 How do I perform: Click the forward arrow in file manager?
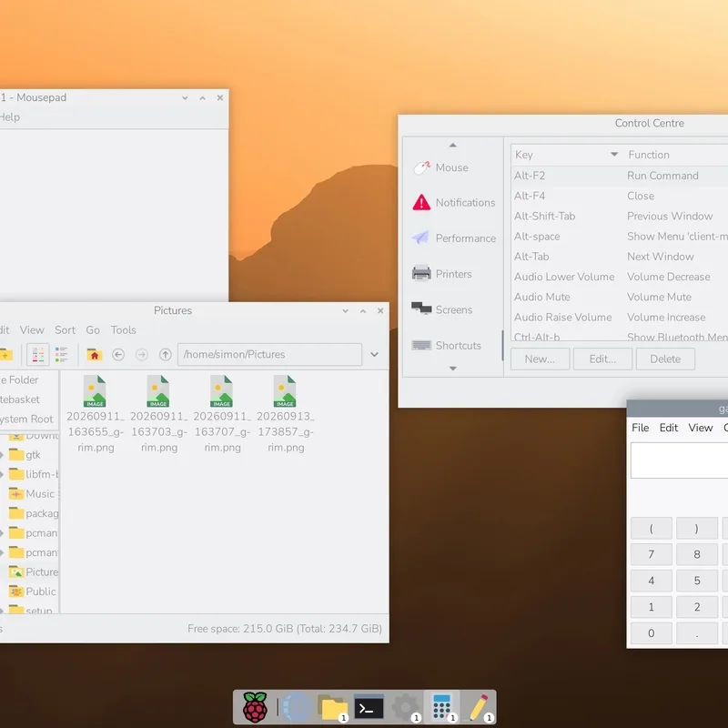pos(142,355)
